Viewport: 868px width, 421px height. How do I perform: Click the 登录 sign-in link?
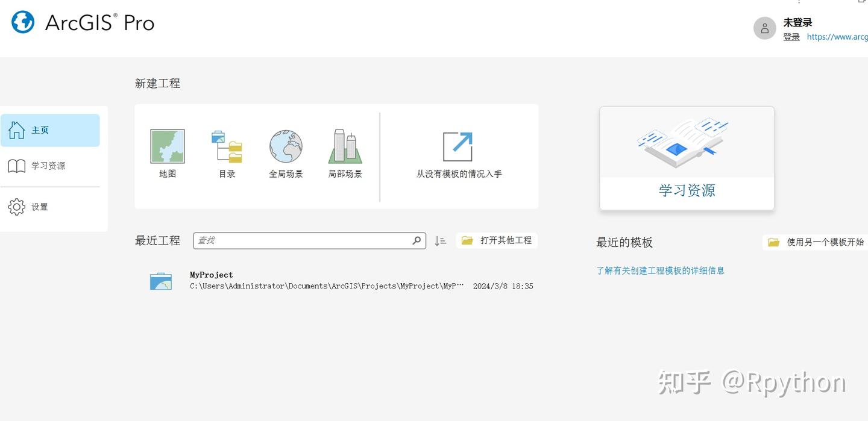(x=791, y=37)
